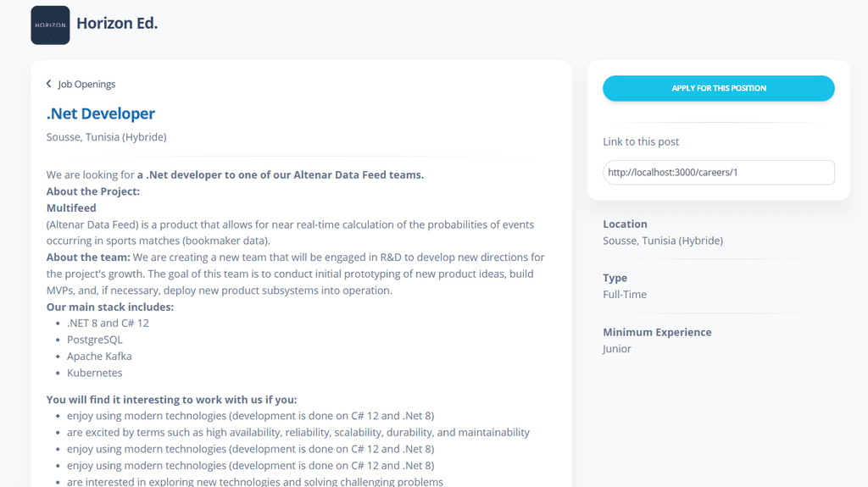Click the Horizon Ed. company name
The image size is (868, 487).
click(x=117, y=23)
